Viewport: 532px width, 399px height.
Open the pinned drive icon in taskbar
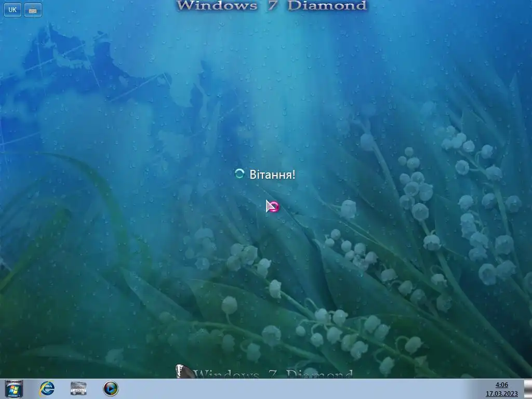78,389
